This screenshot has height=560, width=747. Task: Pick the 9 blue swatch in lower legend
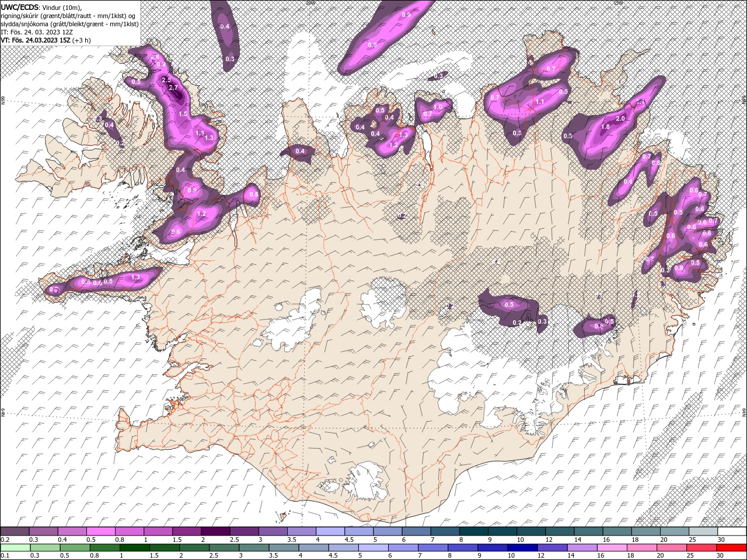pyautogui.click(x=491, y=547)
